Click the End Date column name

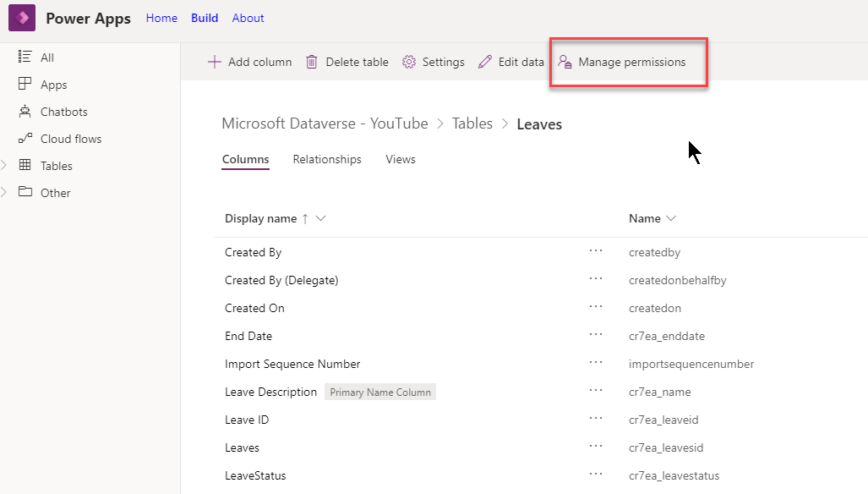pyautogui.click(x=248, y=336)
